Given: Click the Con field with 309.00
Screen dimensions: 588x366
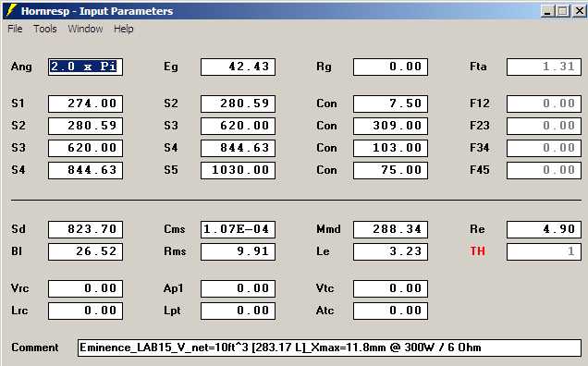Looking at the screenshot, I should click(x=390, y=126).
